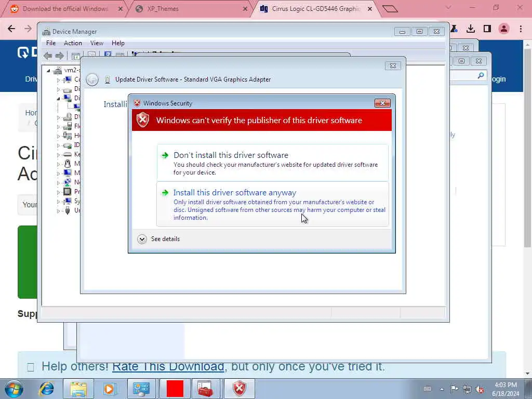Open a new Chrome tab

point(390,8)
